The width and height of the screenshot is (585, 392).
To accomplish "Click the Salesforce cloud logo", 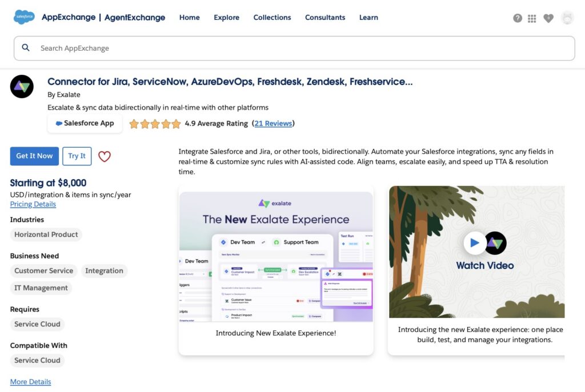I will (24, 17).
